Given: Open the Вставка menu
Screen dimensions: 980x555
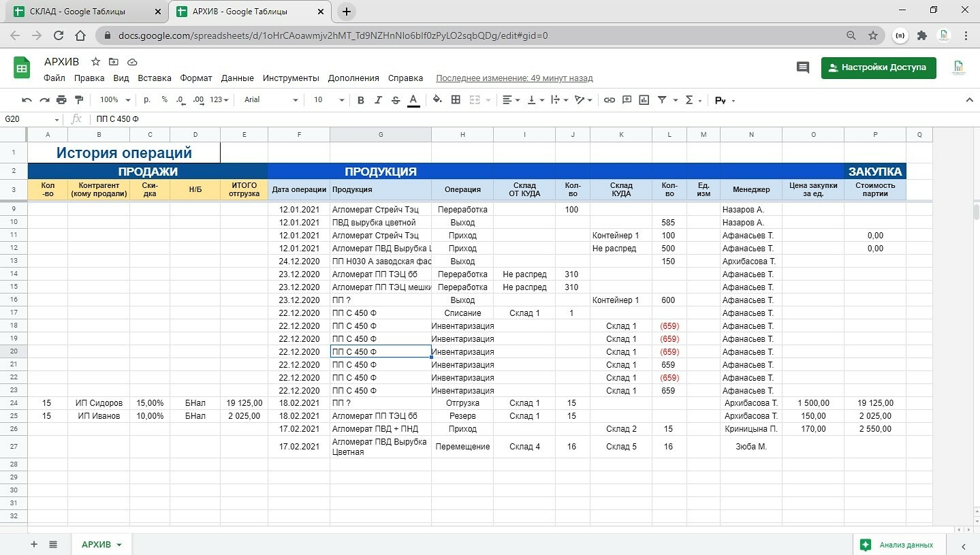Looking at the screenshot, I should tap(155, 78).
